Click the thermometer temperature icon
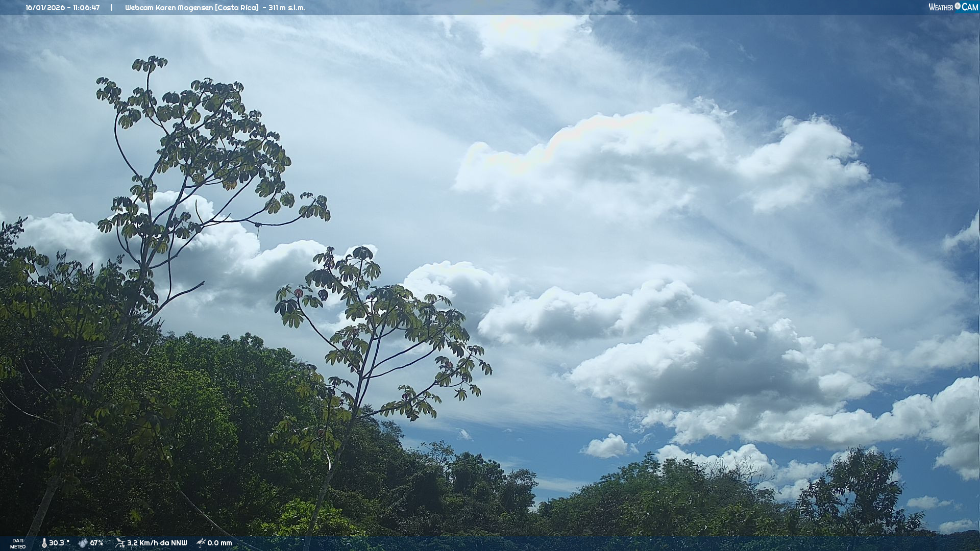This screenshot has height=551, width=980. pos(44,543)
